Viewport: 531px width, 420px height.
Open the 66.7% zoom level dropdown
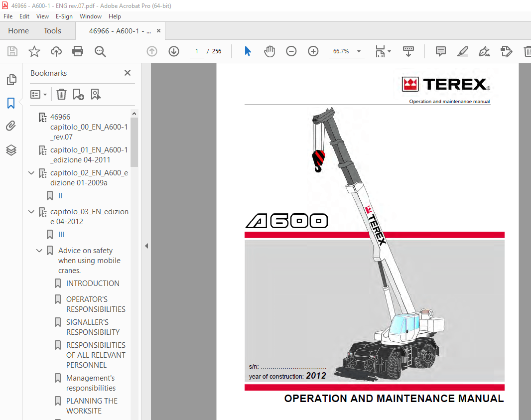(358, 51)
